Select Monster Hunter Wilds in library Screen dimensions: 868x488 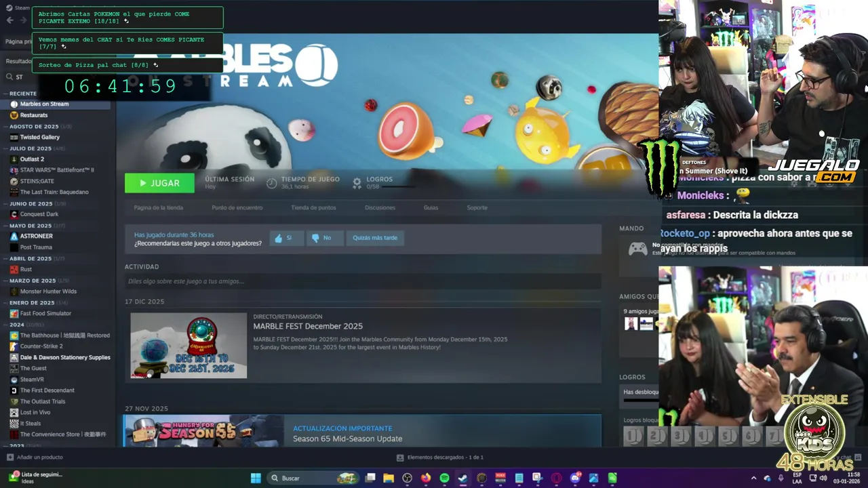(48, 291)
